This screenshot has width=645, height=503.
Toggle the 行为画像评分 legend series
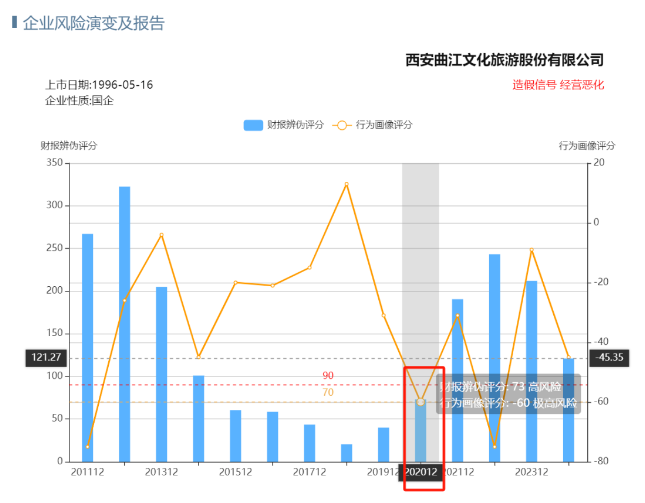coord(372,125)
